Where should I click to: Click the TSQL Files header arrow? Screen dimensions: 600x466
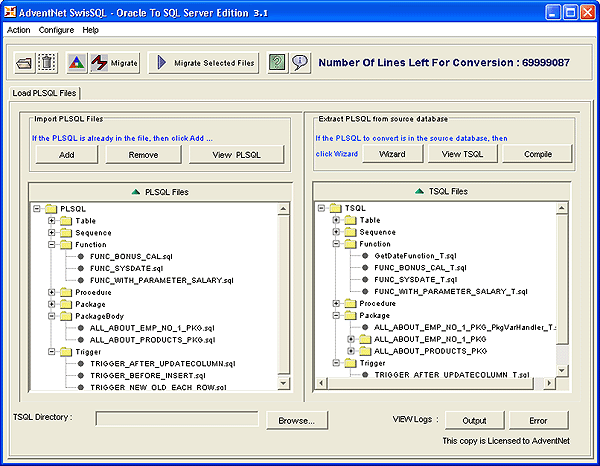pos(419,191)
